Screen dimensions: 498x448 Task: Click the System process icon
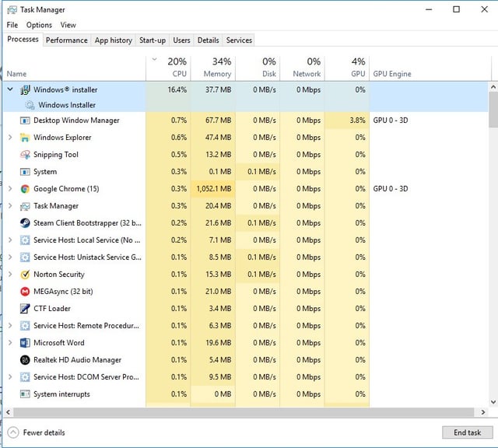(25, 172)
